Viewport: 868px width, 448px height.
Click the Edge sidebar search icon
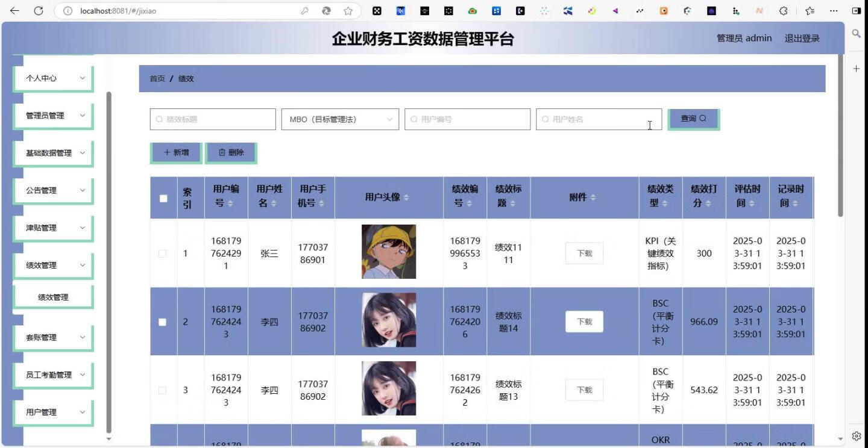click(x=856, y=34)
